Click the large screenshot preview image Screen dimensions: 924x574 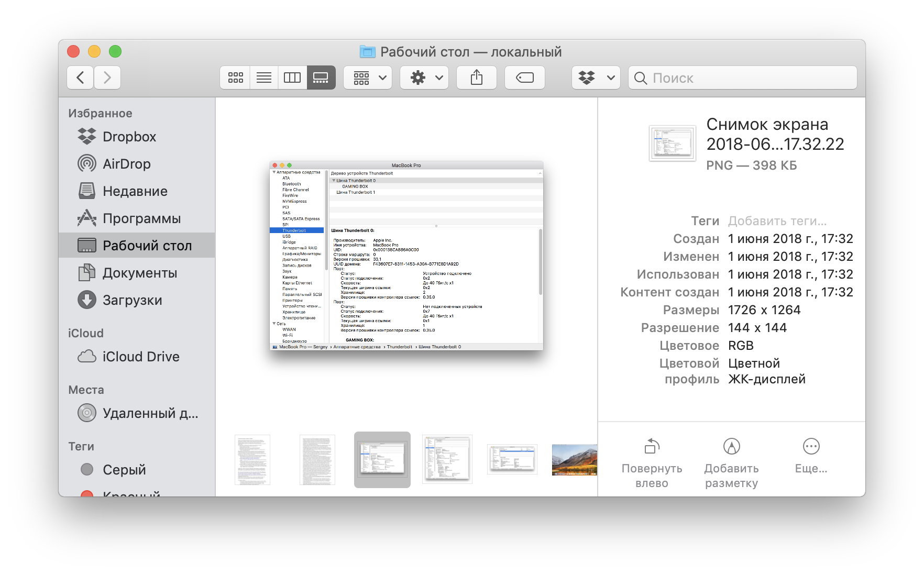tap(406, 256)
